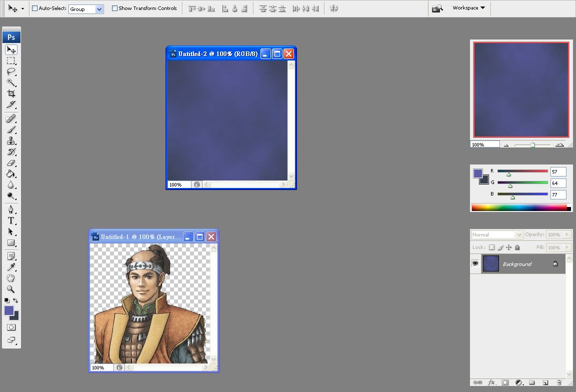576x392 pixels.
Task: Select the Type tool
Action: tap(11, 220)
